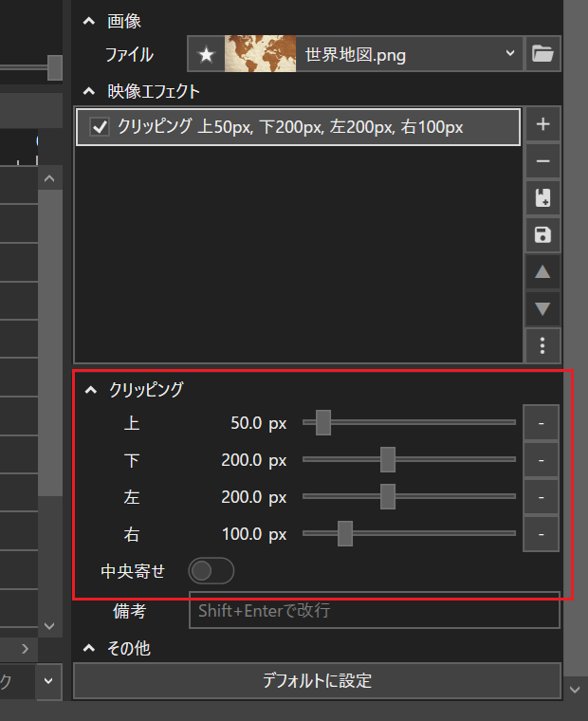Image resolution: width=588 pixels, height=721 pixels.
Task: Collapse the その他 section
Action: tap(89, 649)
